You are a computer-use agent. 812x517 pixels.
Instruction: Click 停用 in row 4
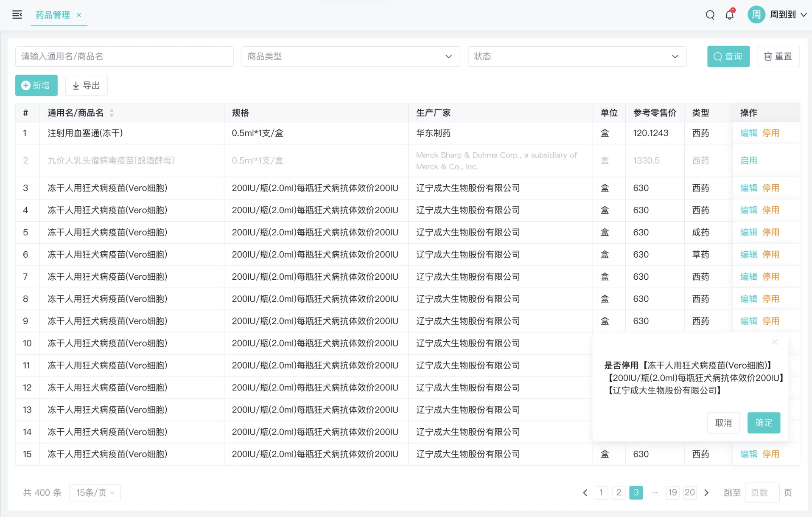point(770,210)
